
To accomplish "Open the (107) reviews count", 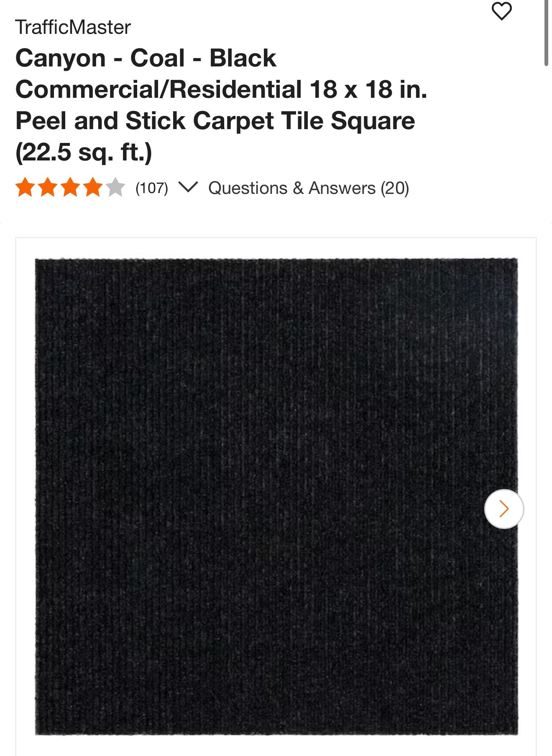I will 151,188.
